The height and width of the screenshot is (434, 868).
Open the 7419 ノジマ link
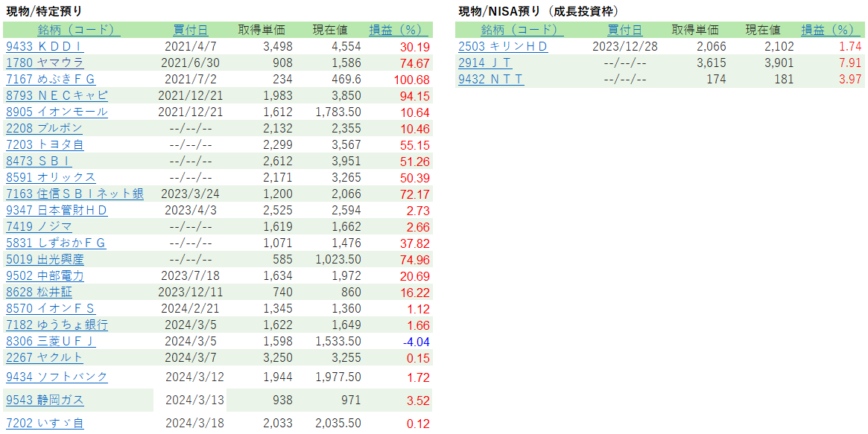pos(39,226)
